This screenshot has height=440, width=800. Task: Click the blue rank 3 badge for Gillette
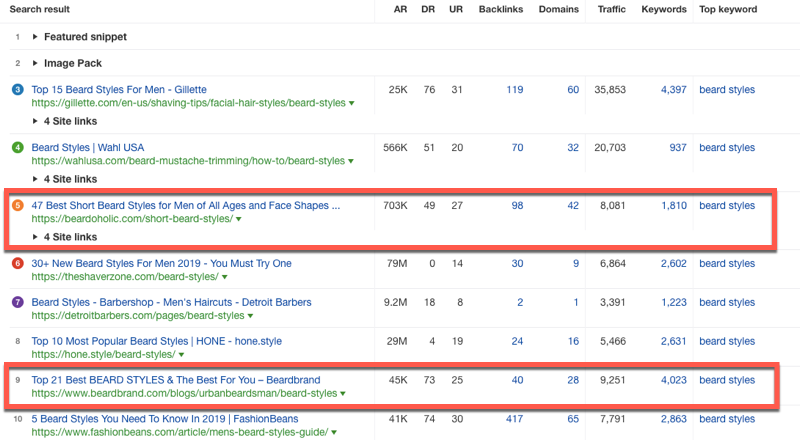click(17, 90)
